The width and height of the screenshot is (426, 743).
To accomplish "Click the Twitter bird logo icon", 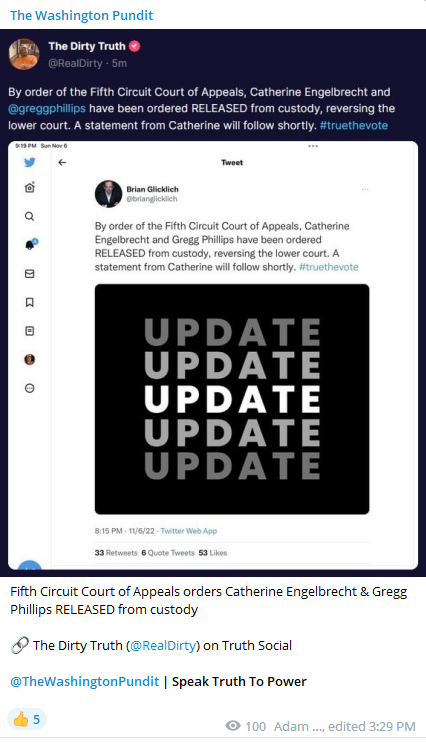I will tap(29, 162).
